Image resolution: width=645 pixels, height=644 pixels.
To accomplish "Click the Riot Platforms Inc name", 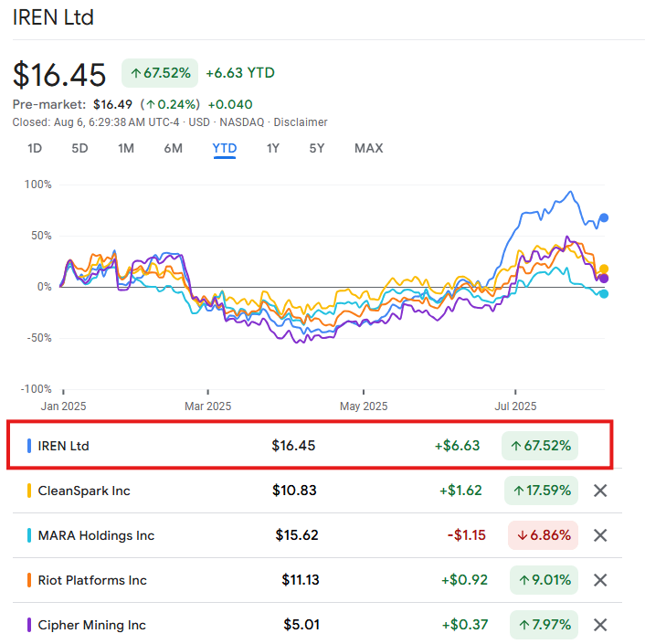I will (92, 580).
